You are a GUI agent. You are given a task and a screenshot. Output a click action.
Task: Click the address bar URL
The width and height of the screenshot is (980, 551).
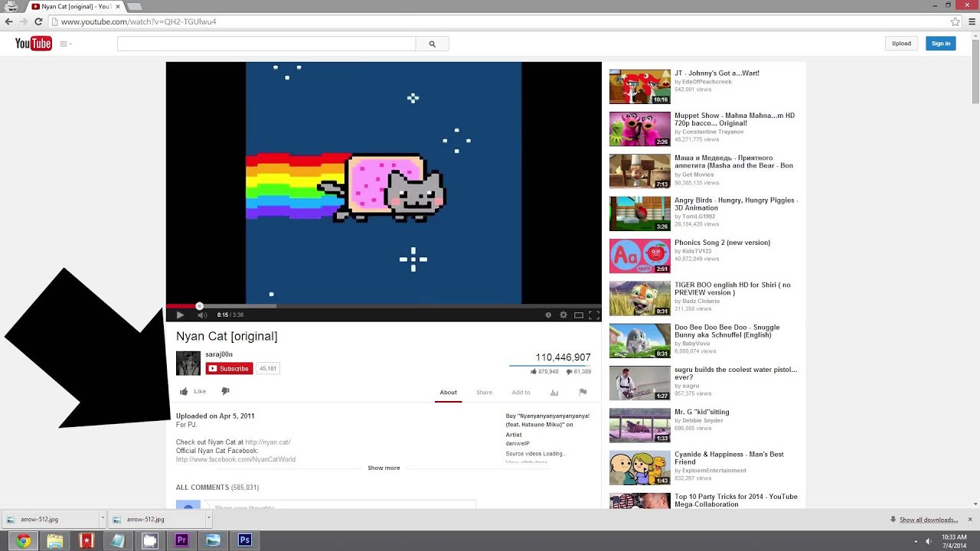139,22
